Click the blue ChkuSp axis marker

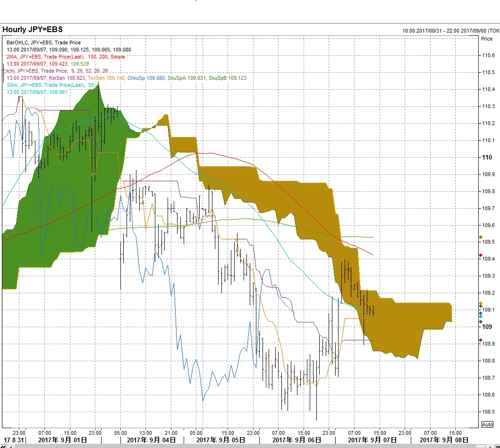point(481,313)
